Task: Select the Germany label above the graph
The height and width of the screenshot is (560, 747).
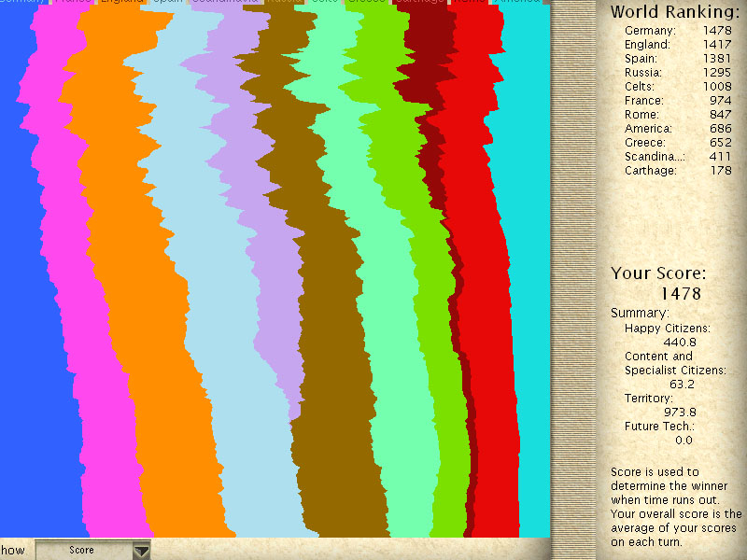Action: click(21, 2)
